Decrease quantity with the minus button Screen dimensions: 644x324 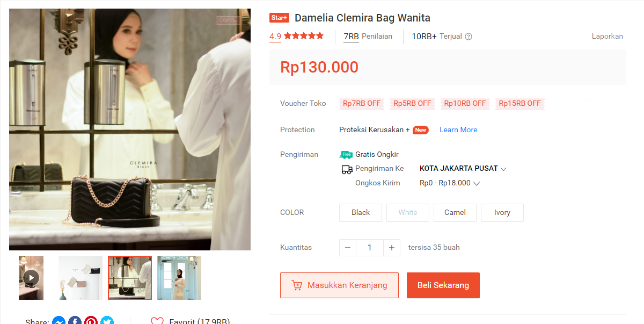coord(348,248)
